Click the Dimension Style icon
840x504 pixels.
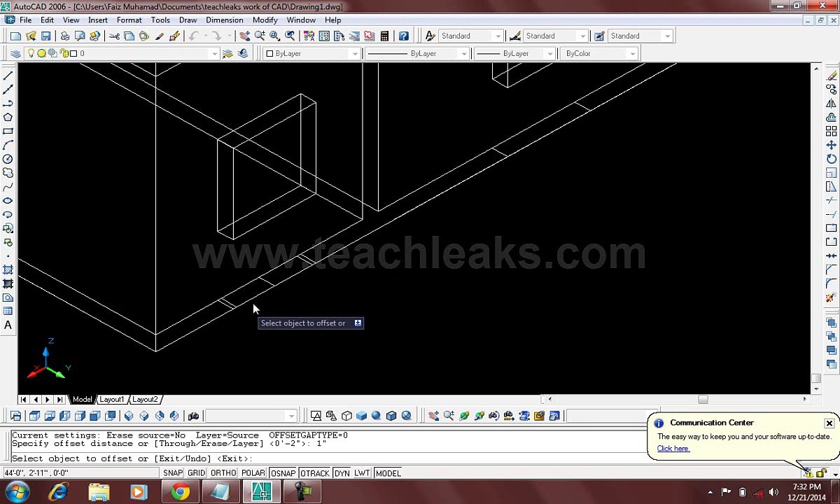click(x=515, y=36)
